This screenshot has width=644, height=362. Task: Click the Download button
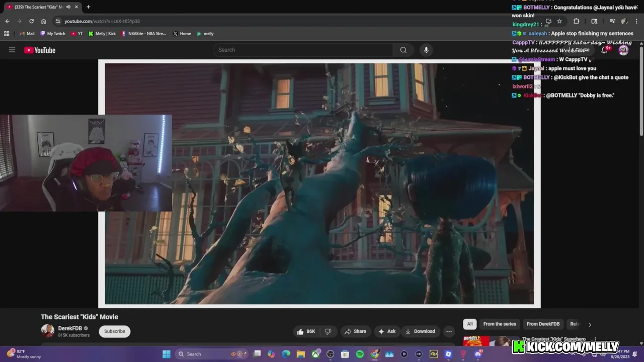(x=420, y=331)
